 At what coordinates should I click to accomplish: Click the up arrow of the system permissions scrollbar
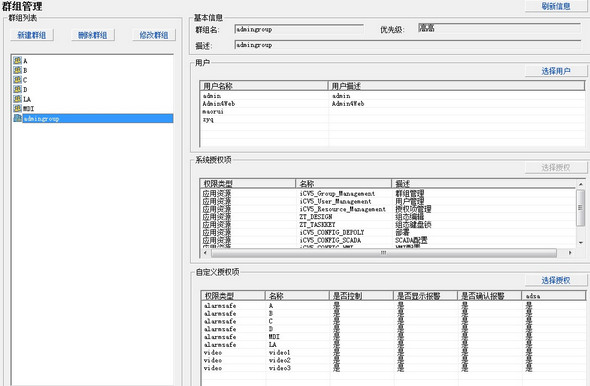[x=581, y=184]
